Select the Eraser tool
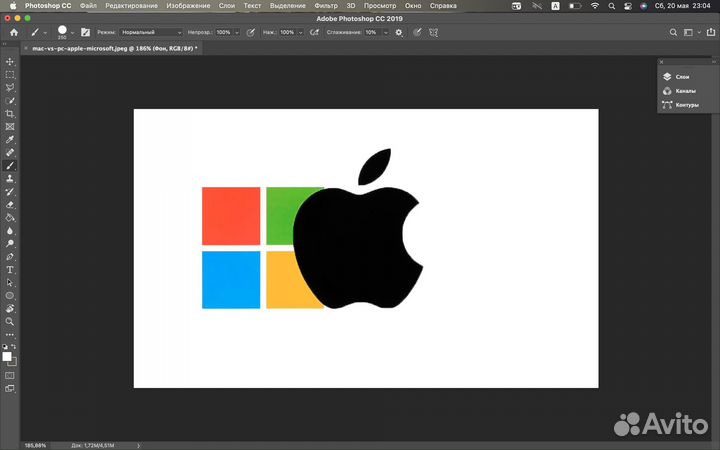This screenshot has width=720, height=450. pos(10,204)
